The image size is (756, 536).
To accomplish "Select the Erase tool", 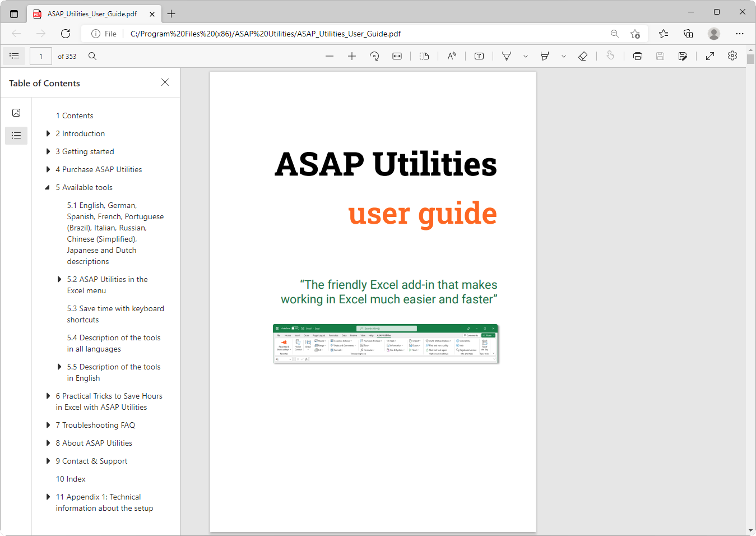I will 583,56.
